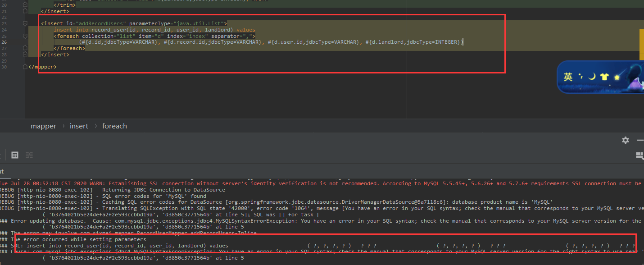Image resolution: width=644 pixels, height=265 pixels.
Task: Toggle punctuation mode on the IME bar
Action: click(x=581, y=76)
